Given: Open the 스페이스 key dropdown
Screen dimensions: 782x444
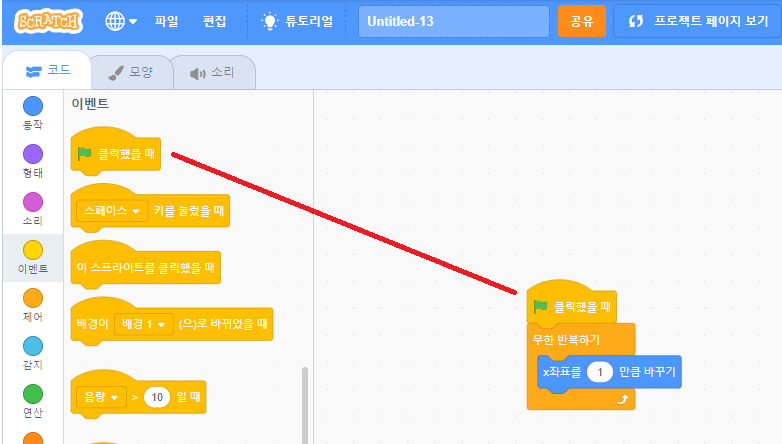Looking at the screenshot, I should [x=112, y=211].
